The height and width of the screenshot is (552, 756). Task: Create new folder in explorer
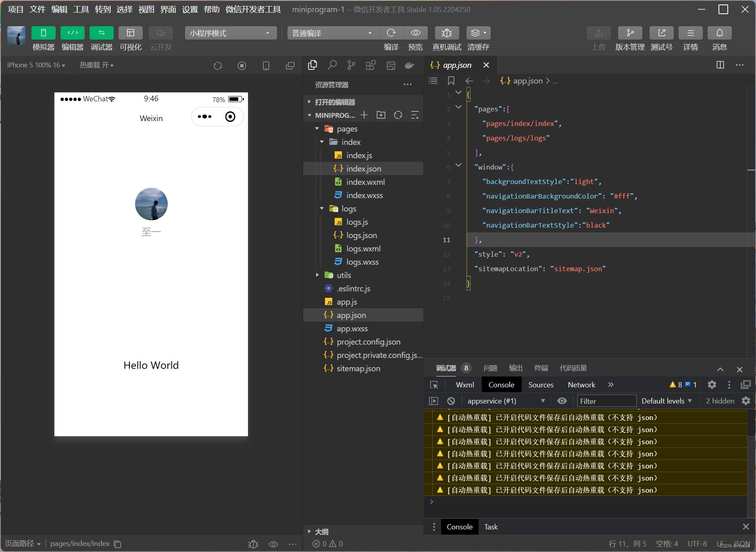(381, 115)
